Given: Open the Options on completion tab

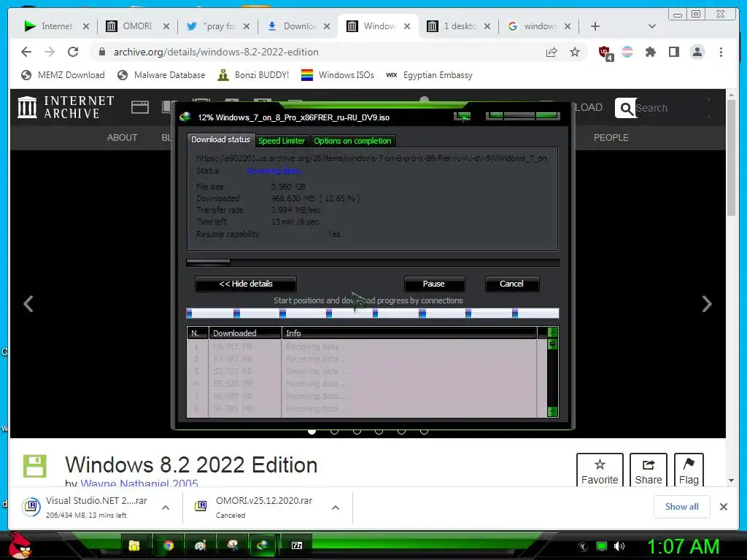Looking at the screenshot, I should tap(352, 141).
